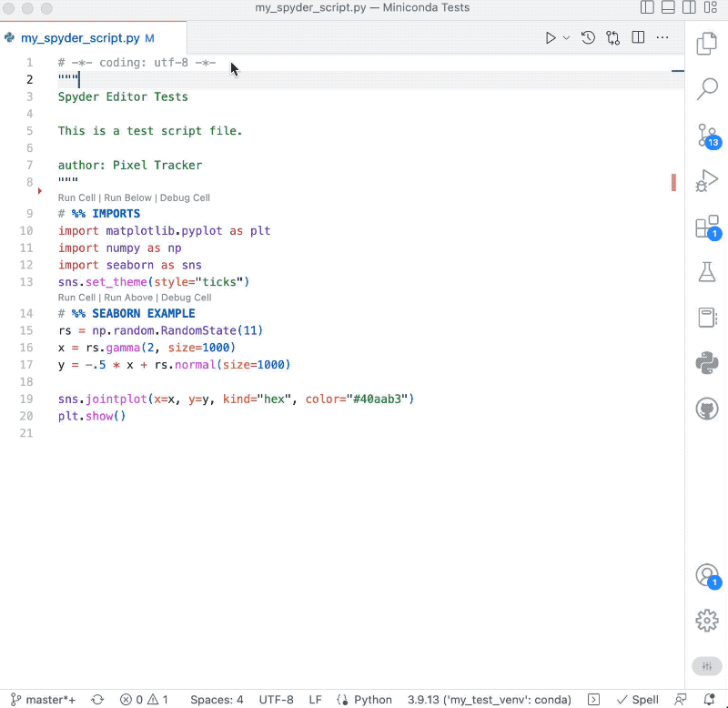Open the Testing flask view
Viewport: 728px width, 708px height.
(707, 271)
